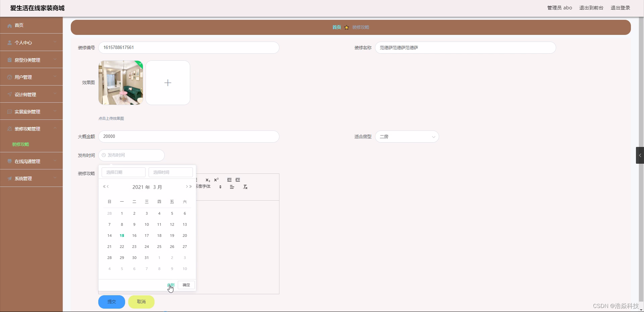Image resolution: width=644 pixels, height=312 pixels.
Task: Go to the previous month in the calendar
Action: (x=108, y=187)
